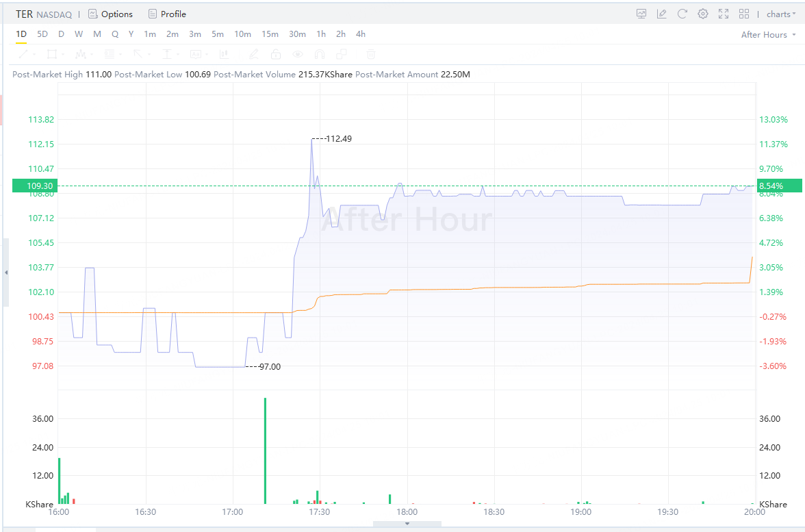Open the chart monitor display icon
This screenshot has width=805, height=532.
641,14
